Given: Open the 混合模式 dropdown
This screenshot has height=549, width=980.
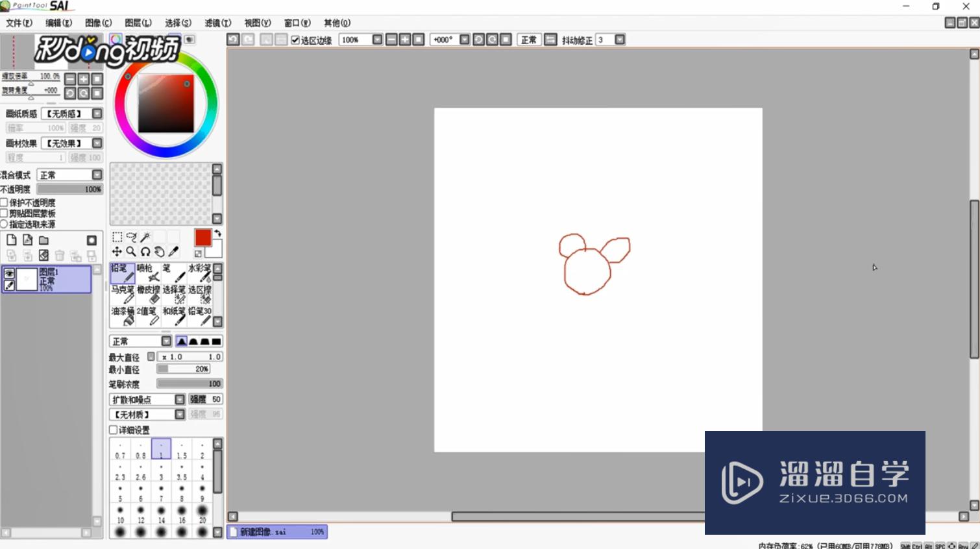Looking at the screenshot, I should [97, 175].
